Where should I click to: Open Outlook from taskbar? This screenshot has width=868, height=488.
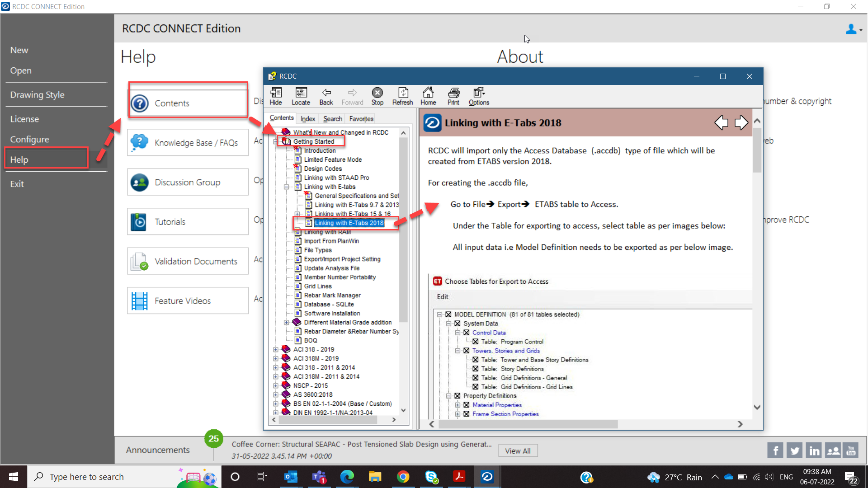(291, 477)
